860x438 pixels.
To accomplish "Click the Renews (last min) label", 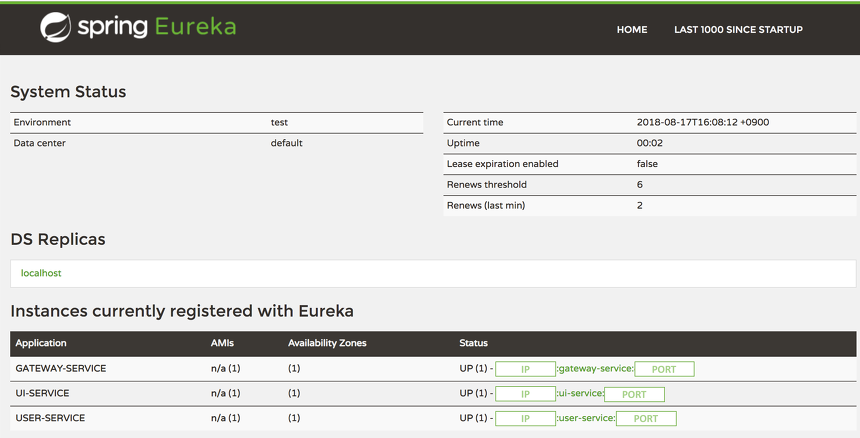I will 486,206.
